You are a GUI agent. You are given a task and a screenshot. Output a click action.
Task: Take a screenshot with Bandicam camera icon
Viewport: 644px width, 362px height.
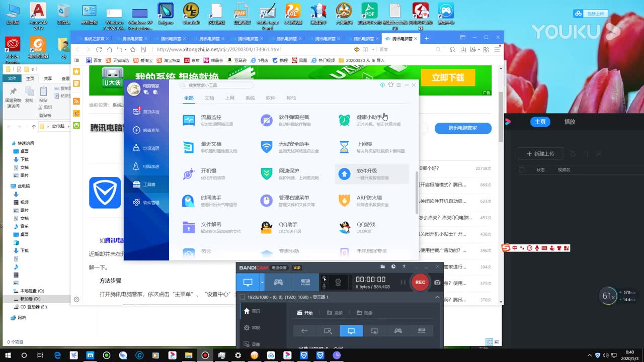coord(437,282)
